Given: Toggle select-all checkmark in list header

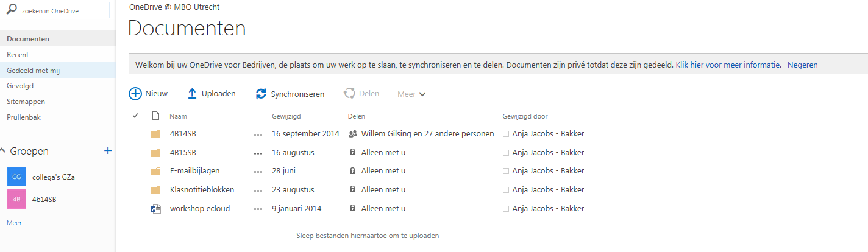Looking at the screenshot, I should [x=135, y=116].
